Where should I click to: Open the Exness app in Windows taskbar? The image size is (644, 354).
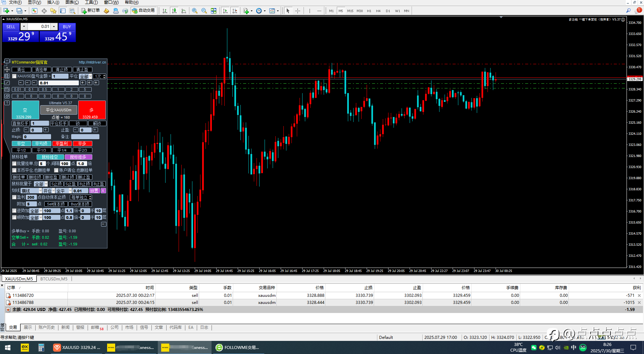click(25, 348)
